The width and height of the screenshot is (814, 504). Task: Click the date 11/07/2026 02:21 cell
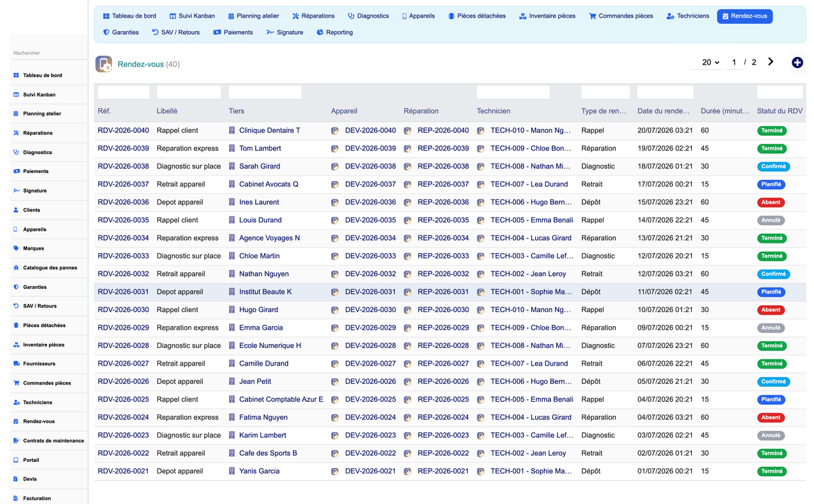[x=665, y=292]
